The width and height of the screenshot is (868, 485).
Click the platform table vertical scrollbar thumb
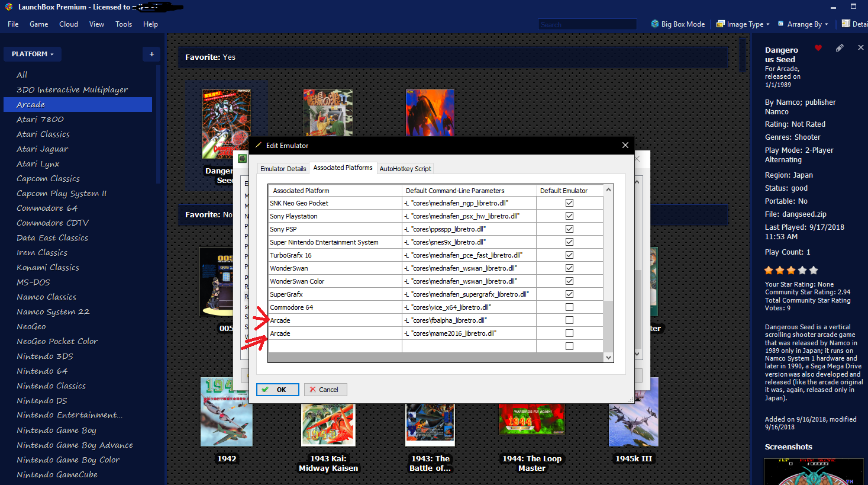coord(608,326)
